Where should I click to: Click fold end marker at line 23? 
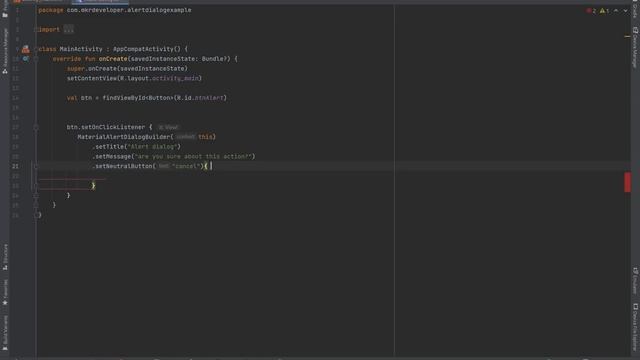(36, 186)
